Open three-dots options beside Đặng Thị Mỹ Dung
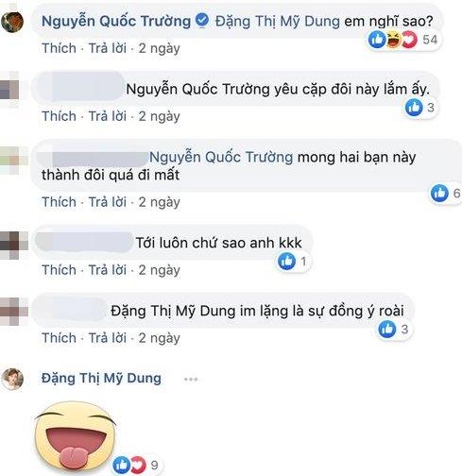The image size is (462, 476). click(x=191, y=379)
